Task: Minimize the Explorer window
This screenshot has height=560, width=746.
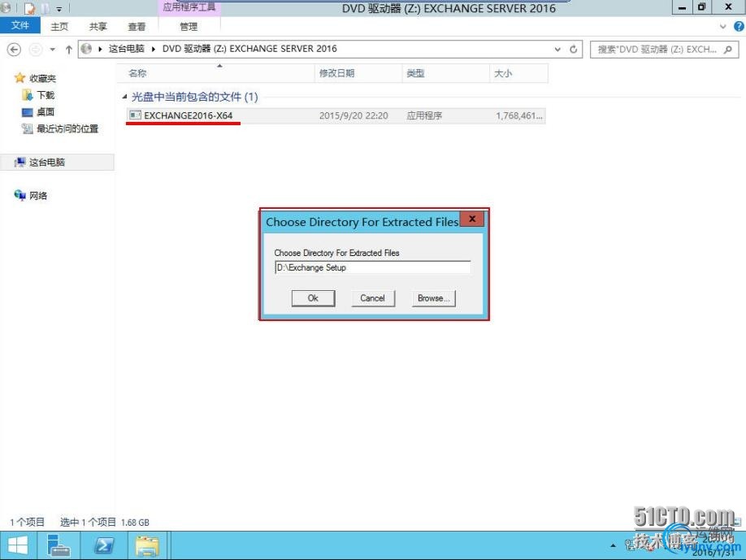Action: click(682, 7)
